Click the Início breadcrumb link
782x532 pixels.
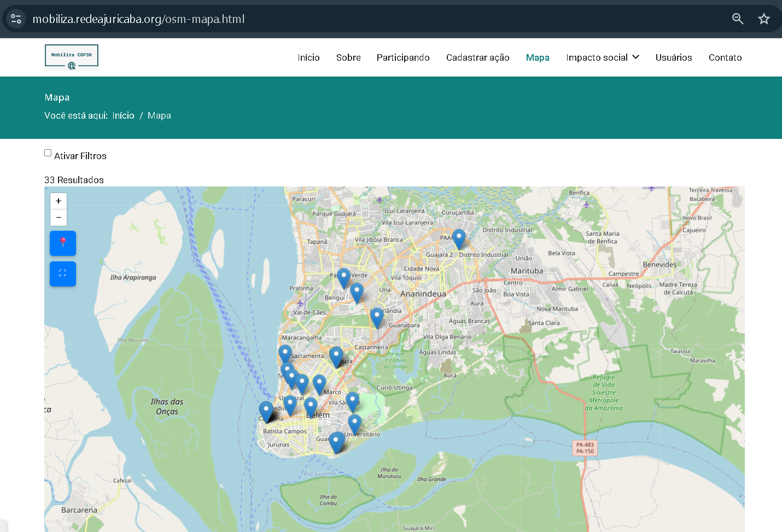tap(123, 115)
